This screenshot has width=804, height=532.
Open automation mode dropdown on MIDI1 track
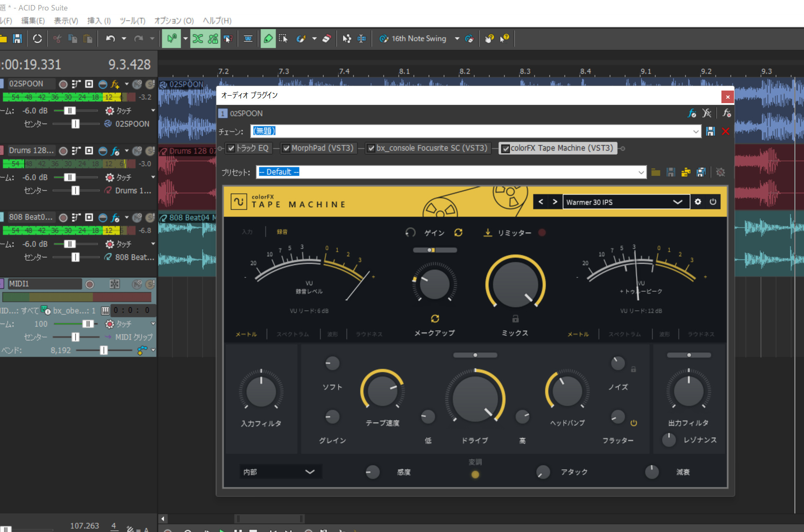(x=153, y=324)
